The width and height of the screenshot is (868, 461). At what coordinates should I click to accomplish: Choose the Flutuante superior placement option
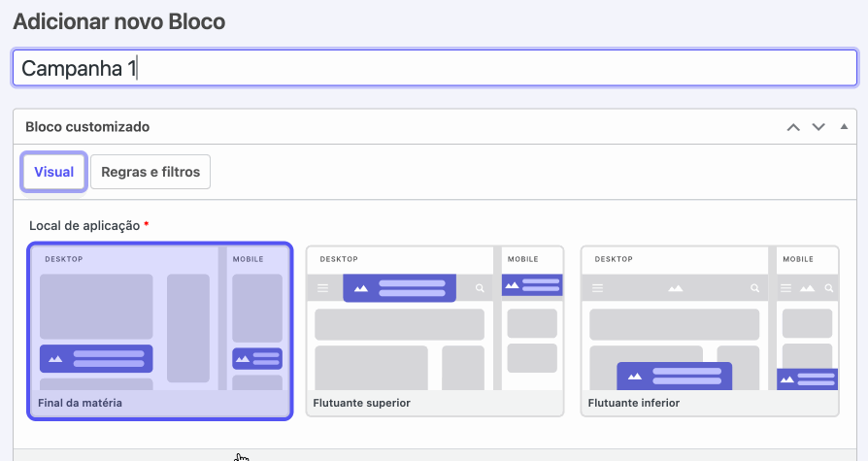pyautogui.click(x=435, y=331)
